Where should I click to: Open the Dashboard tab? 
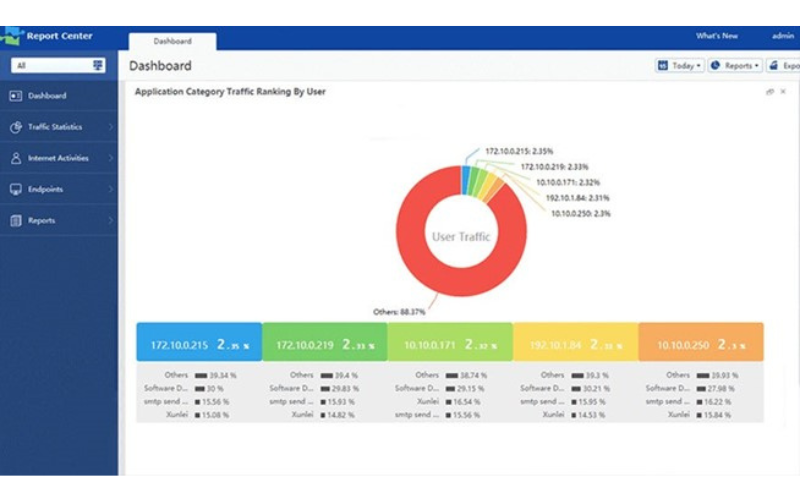pyautogui.click(x=172, y=41)
